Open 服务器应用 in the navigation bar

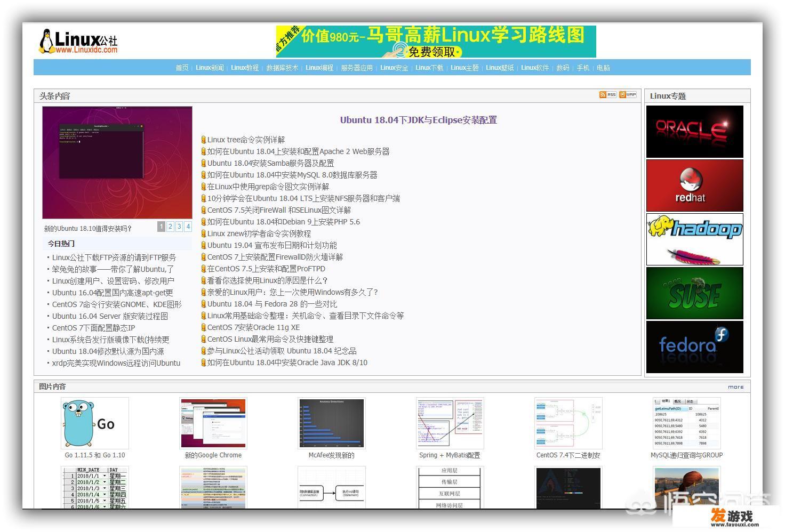[x=357, y=68]
